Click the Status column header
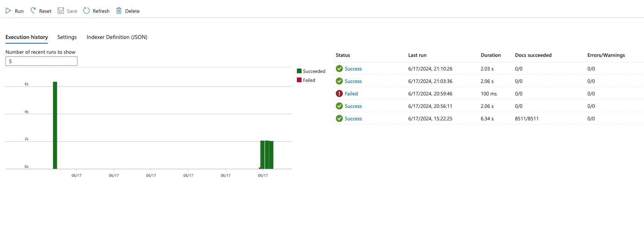This screenshot has height=231, width=644. tap(343, 55)
